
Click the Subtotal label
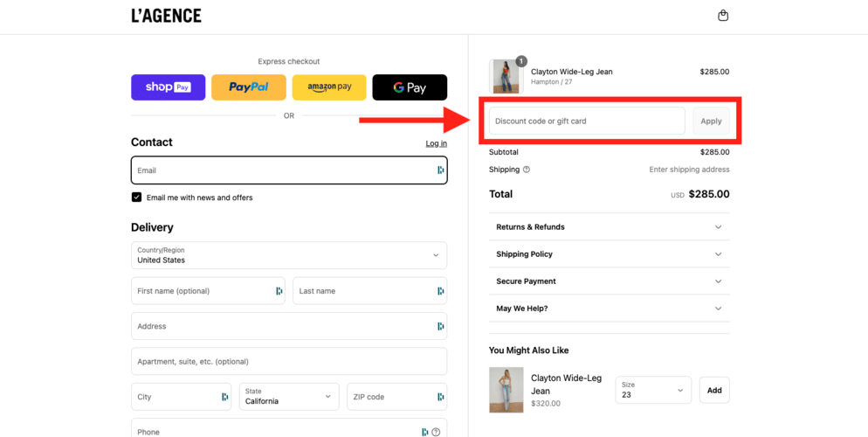[504, 152]
